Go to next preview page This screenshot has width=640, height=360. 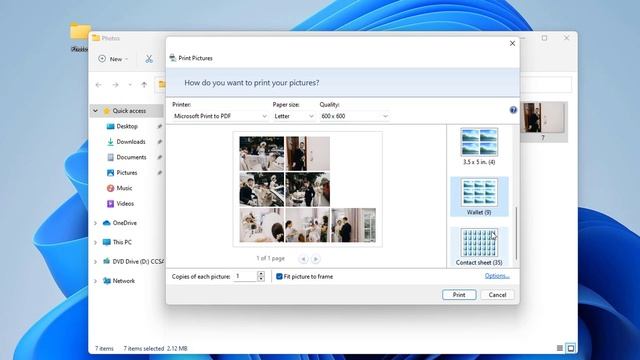(316, 259)
